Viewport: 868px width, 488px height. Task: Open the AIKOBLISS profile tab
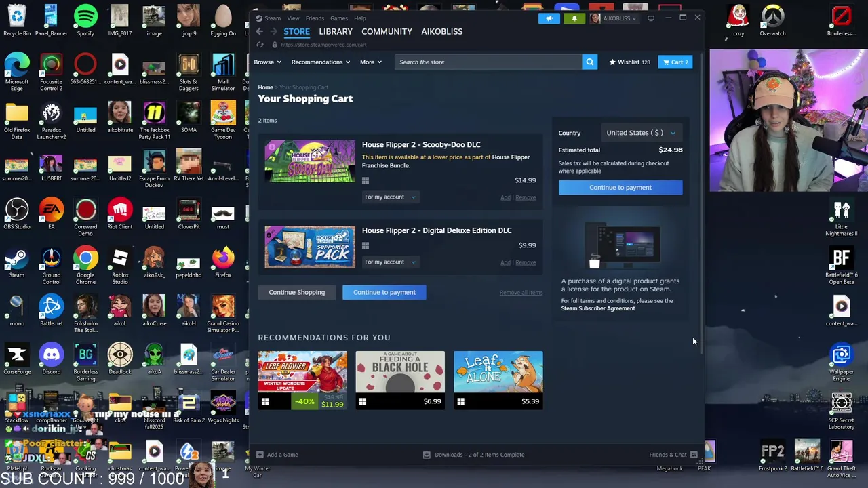point(442,31)
